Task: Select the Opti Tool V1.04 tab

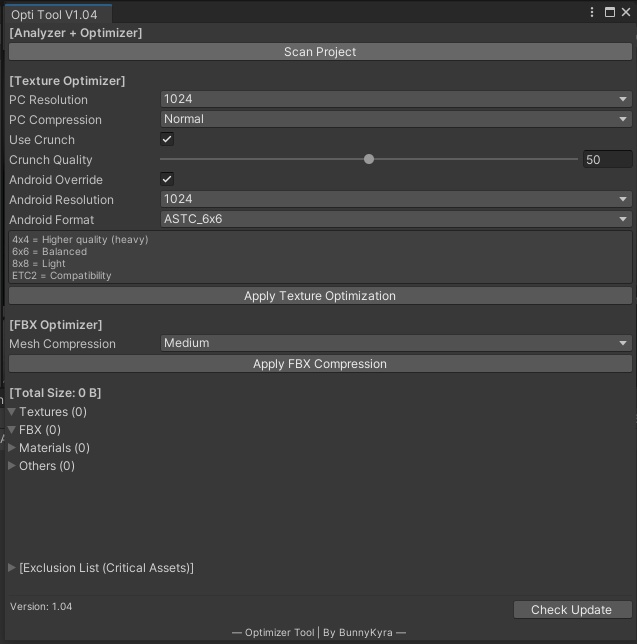Action: [x=57, y=14]
